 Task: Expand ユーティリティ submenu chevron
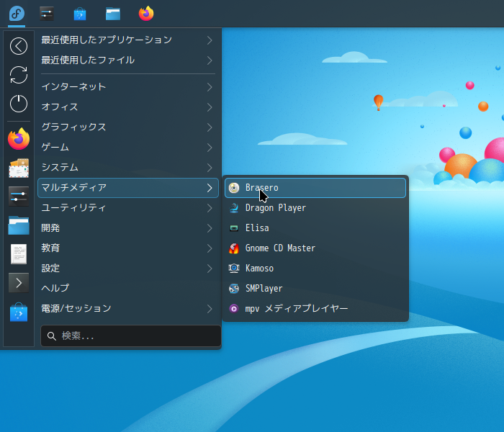click(210, 208)
